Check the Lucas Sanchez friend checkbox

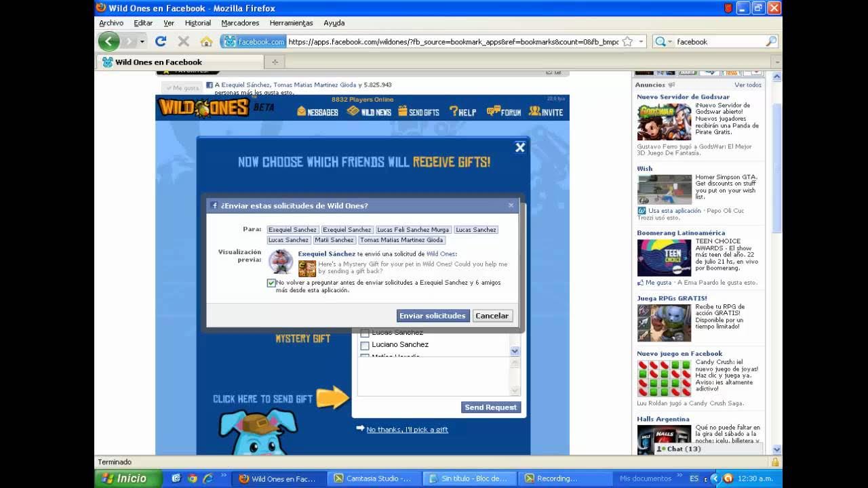pos(365,333)
